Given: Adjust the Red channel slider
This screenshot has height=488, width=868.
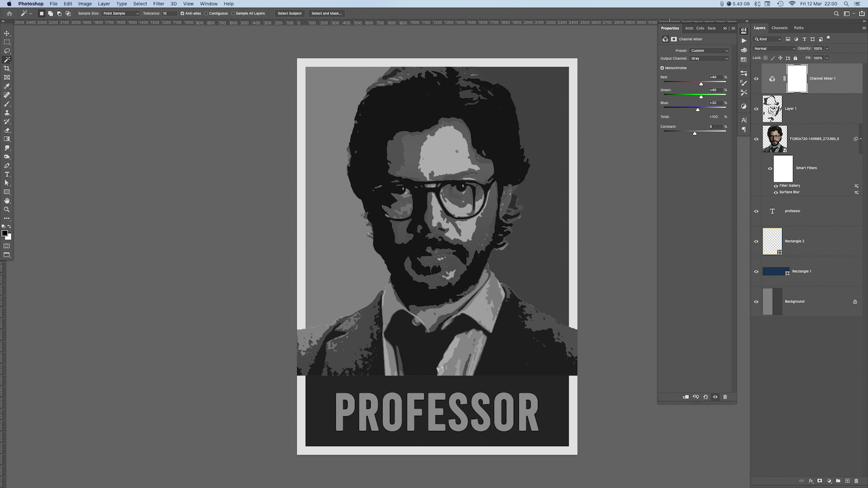Looking at the screenshot, I should (701, 84).
